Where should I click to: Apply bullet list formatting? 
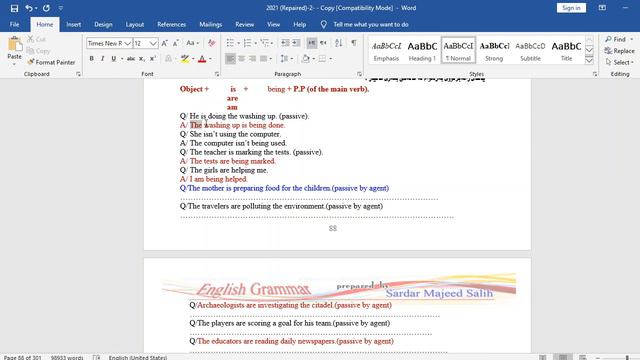(x=230, y=43)
